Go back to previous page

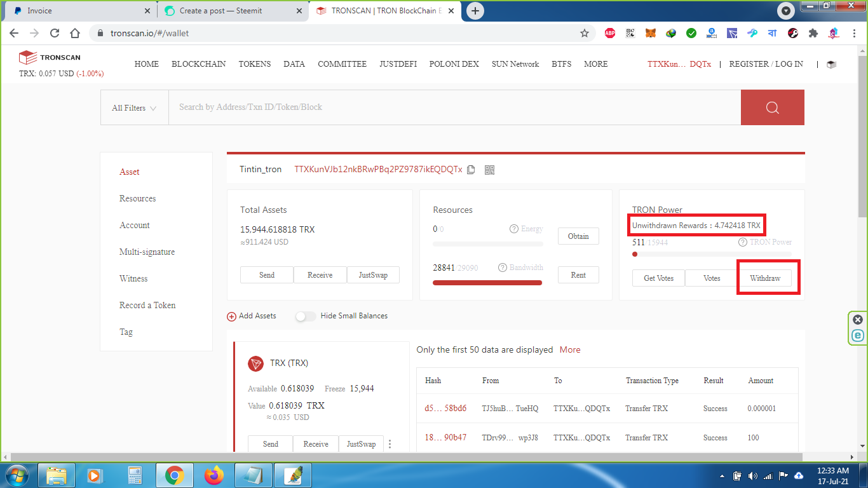14,33
